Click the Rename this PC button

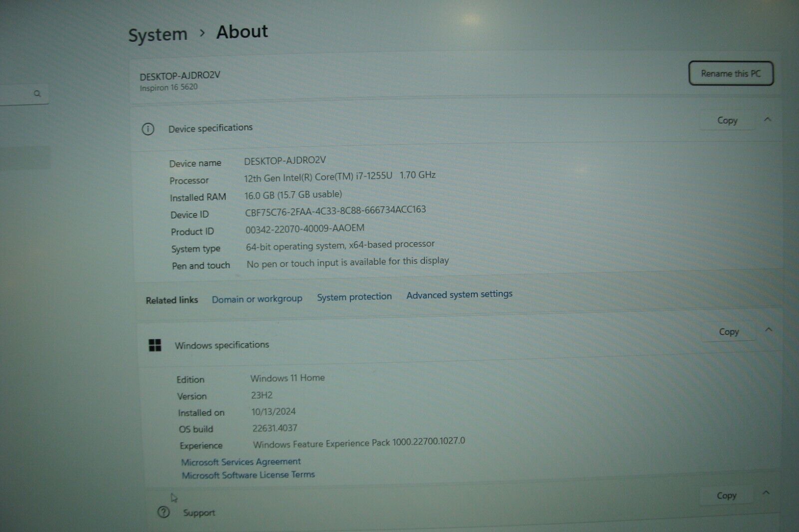point(731,73)
